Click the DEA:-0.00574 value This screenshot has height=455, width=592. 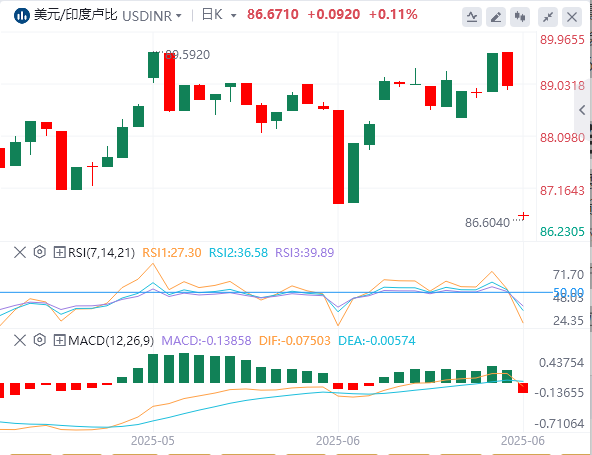pyautogui.click(x=377, y=341)
